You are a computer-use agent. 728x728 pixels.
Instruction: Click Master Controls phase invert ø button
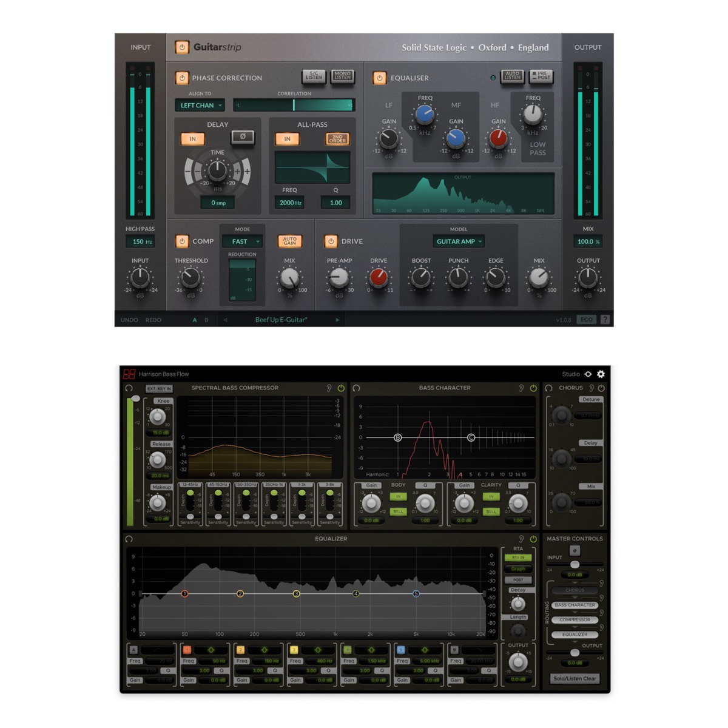click(575, 550)
